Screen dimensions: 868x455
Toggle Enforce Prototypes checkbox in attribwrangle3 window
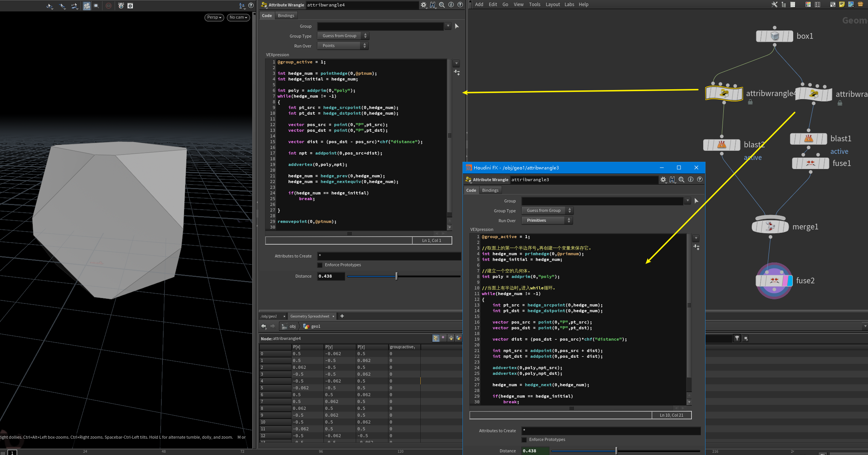pos(524,440)
